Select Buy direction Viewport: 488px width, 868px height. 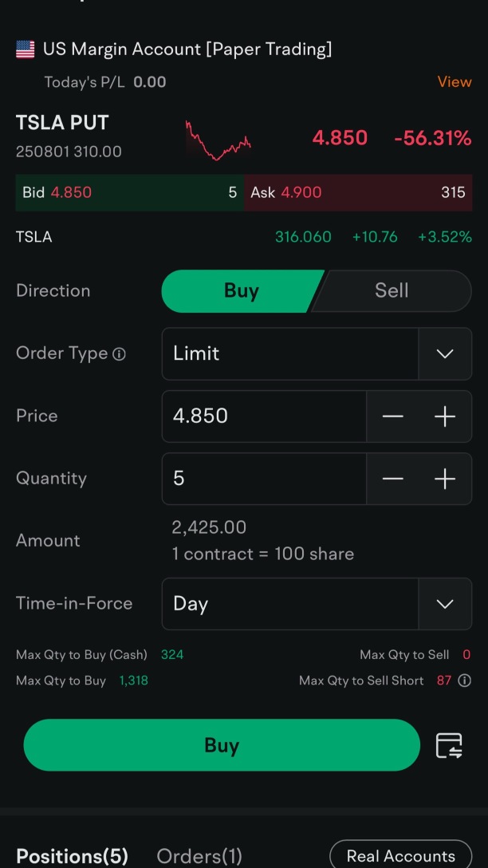pyautogui.click(x=241, y=291)
